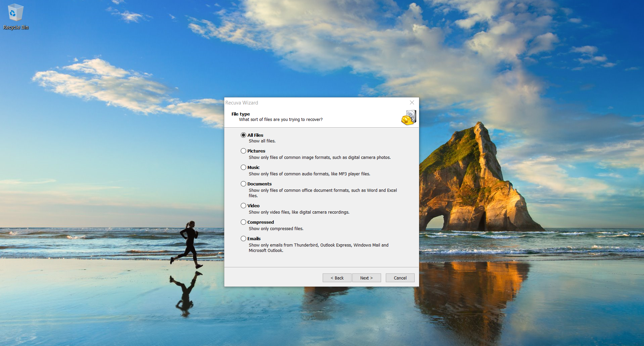Select the All Files radio button
This screenshot has height=346, width=644.
click(x=243, y=135)
